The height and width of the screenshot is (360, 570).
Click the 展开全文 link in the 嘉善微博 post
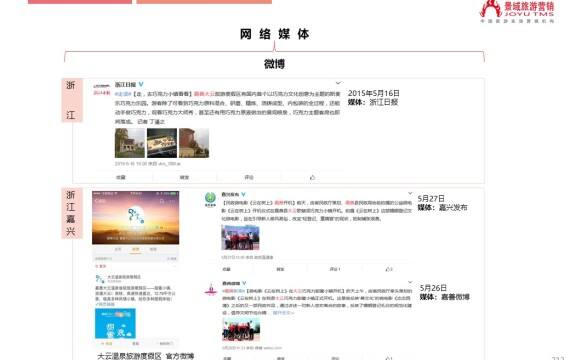283,312
